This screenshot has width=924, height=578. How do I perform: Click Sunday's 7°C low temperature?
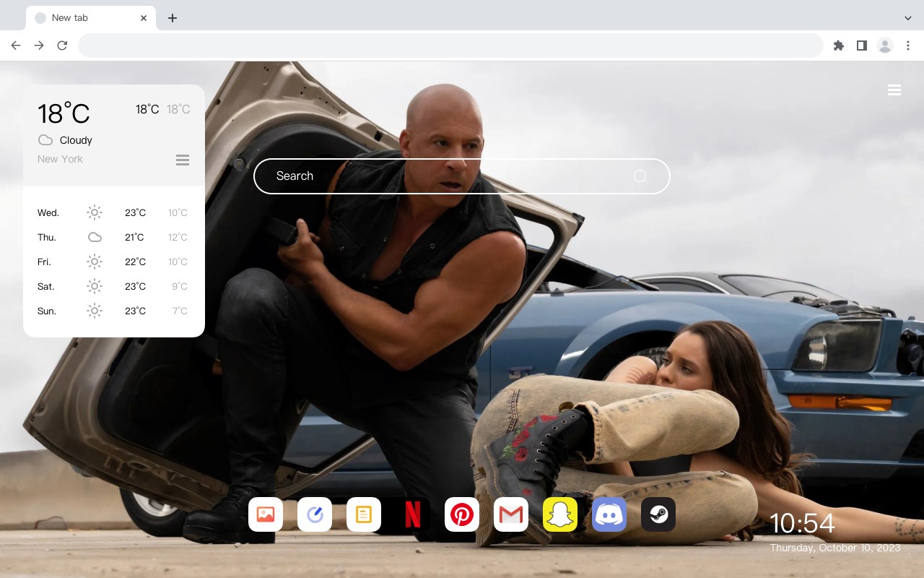pyautogui.click(x=180, y=311)
